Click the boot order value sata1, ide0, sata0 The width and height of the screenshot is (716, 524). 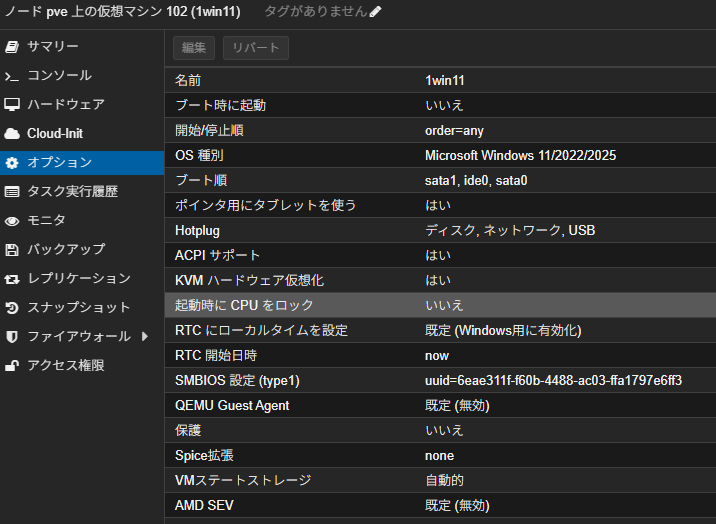tap(476, 181)
